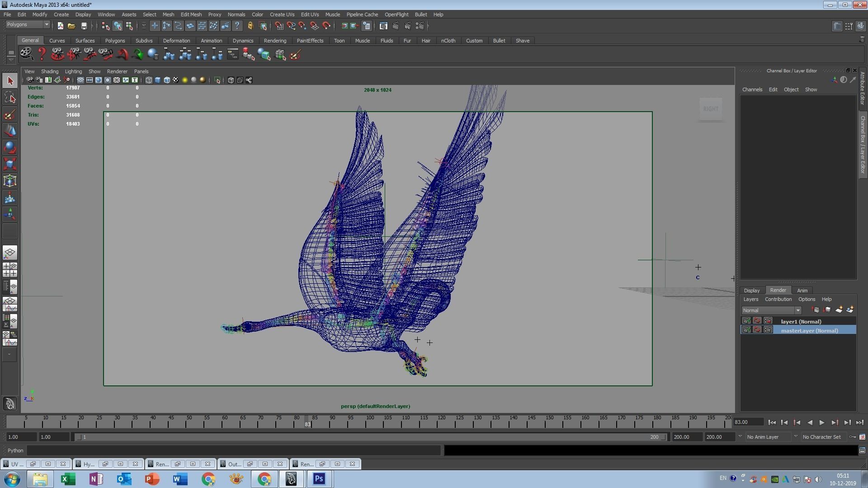Toggle smooth shade blue cube icon
Image resolution: width=868 pixels, height=488 pixels.
[x=158, y=80]
